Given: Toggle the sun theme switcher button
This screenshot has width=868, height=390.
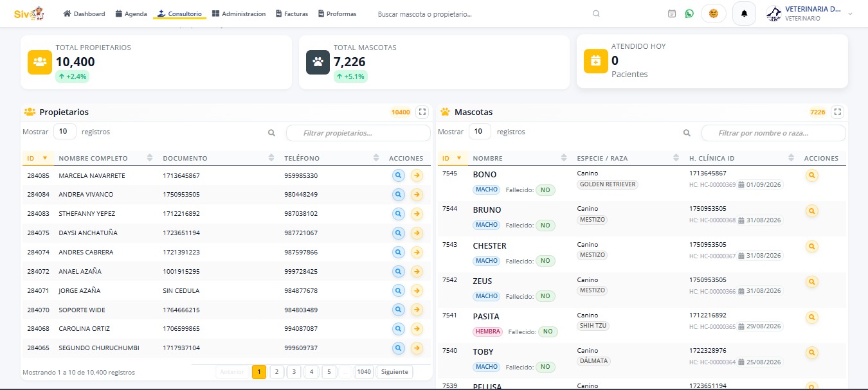Looking at the screenshot, I should 713,13.
